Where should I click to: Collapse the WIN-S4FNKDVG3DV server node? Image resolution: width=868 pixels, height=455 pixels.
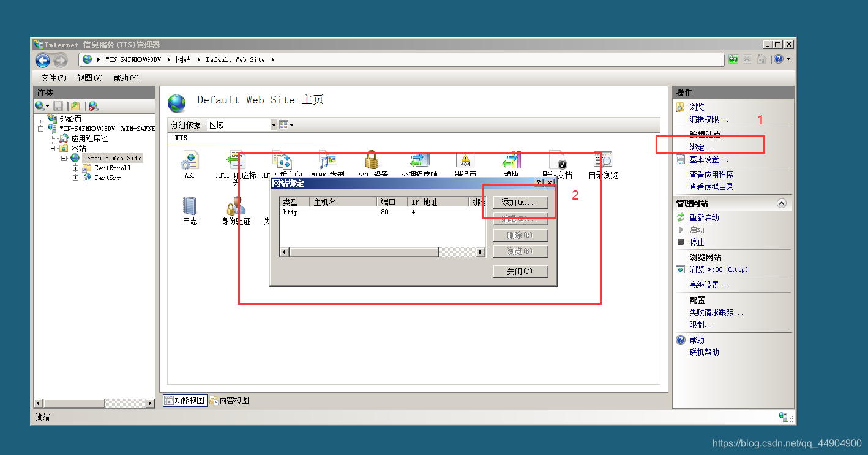[41, 129]
